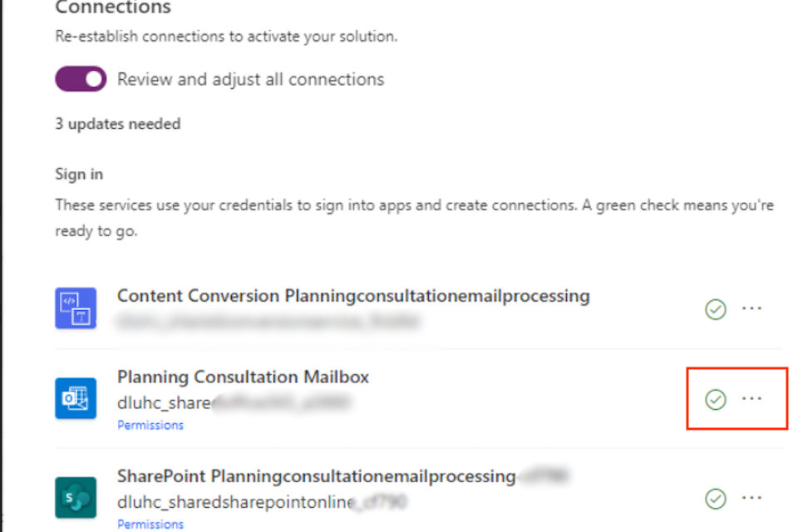Image resolution: width=798 pixels, height=532 pixels.
Task: Click the "3 updates needed" status text
Action: click(117, 124)
